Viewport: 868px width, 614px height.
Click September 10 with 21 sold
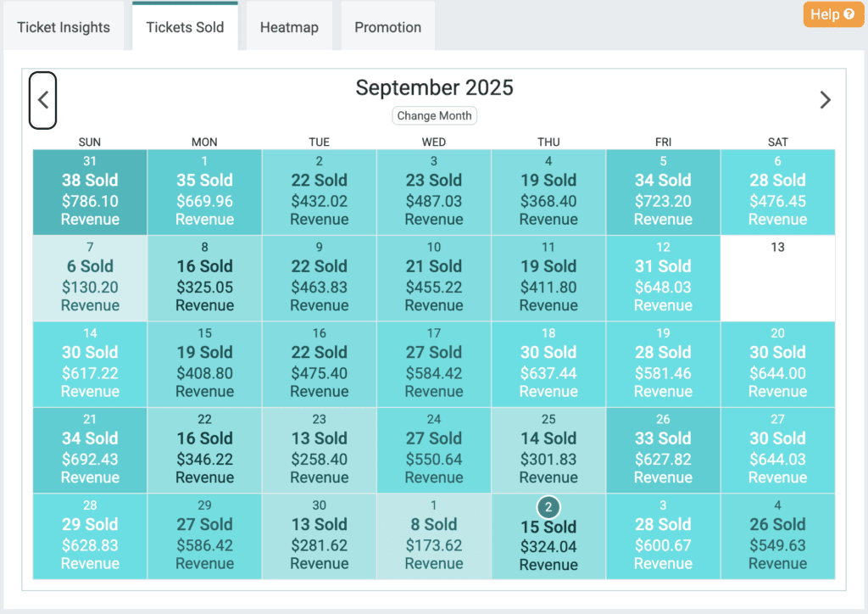coord(434,279)
